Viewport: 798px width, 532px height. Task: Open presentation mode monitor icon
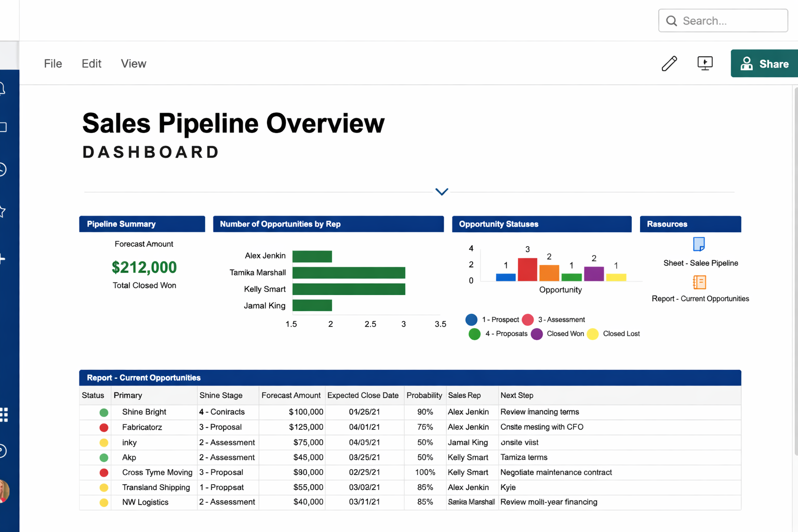(x=705, y=63)
